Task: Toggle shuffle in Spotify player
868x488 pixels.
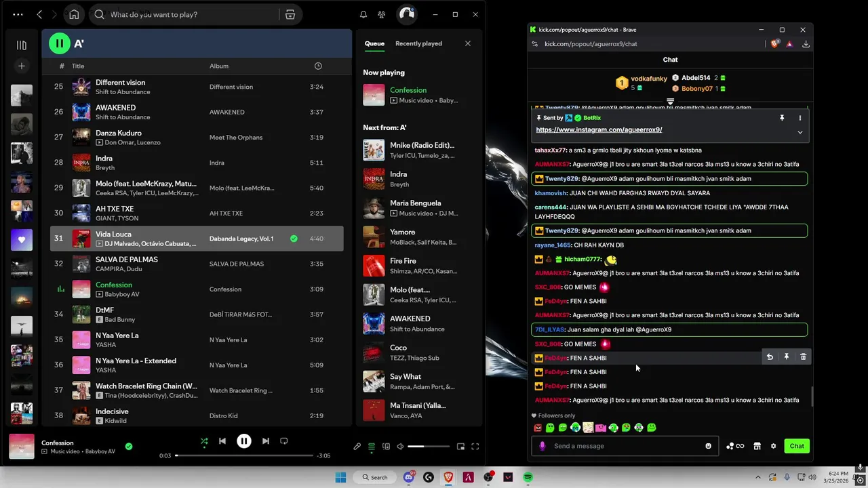Action: (x=204, y=441)
